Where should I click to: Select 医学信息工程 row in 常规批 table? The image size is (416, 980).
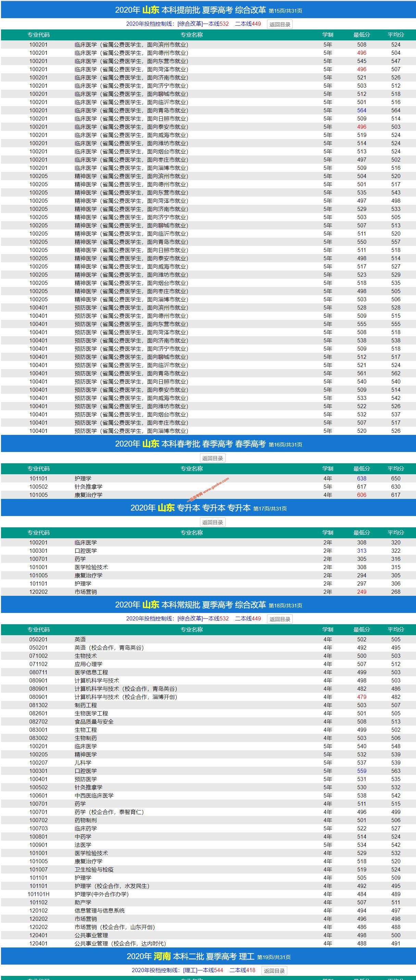(x=209, y=673)
